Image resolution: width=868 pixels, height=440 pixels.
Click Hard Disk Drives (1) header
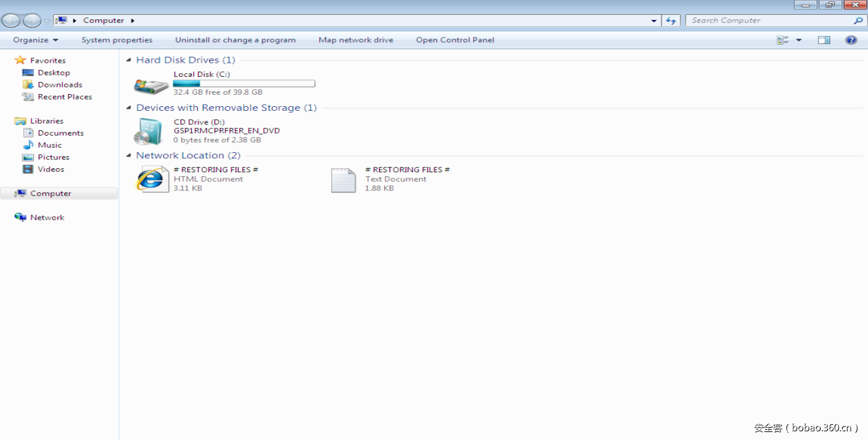pyautogui.click(x=186, y=60)
